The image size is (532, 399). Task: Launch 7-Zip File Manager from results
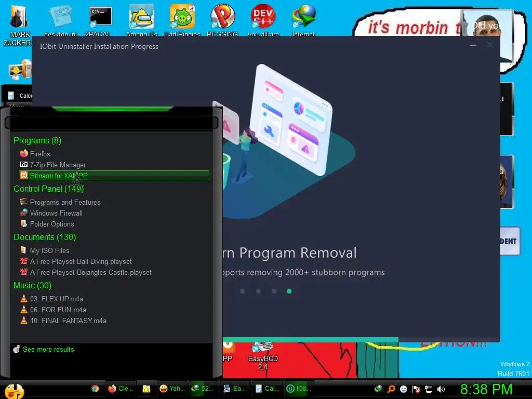tap(52, 165)
